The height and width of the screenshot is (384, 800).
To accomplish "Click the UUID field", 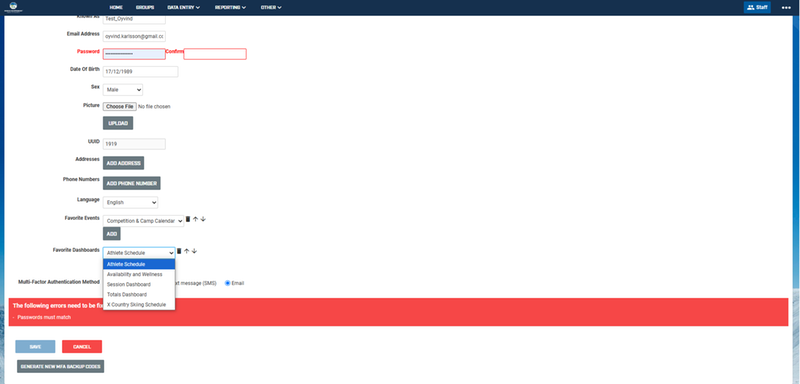I will 134,144.
